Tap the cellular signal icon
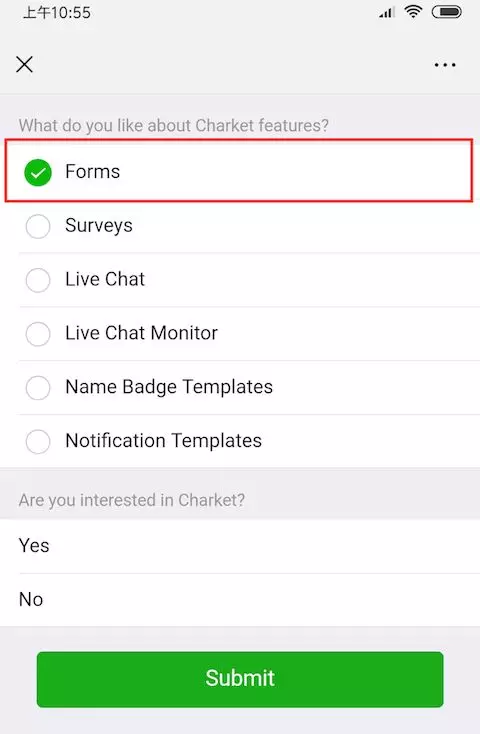Viewport: 480px width, 734px height. coord(387,13)
